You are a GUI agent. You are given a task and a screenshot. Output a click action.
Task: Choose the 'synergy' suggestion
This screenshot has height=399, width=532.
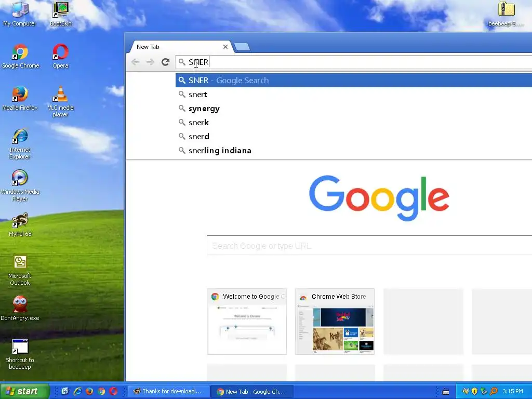353,108
